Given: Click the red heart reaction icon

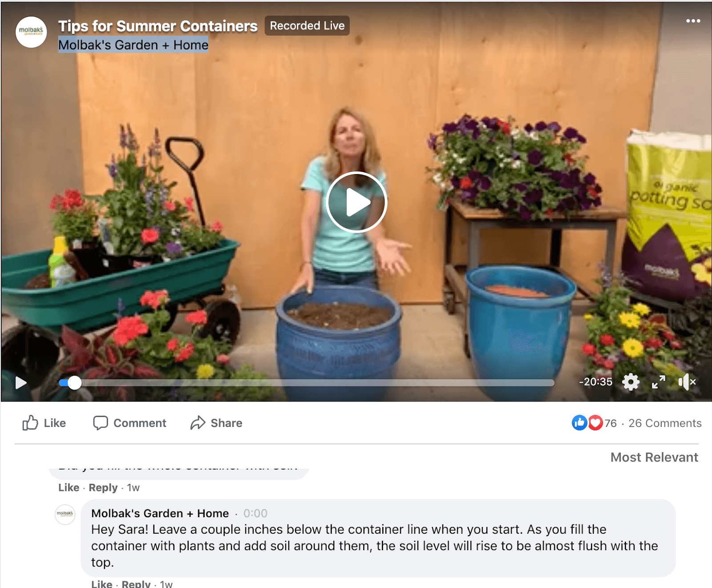Looking at the screenshot, I should [595, 423].
